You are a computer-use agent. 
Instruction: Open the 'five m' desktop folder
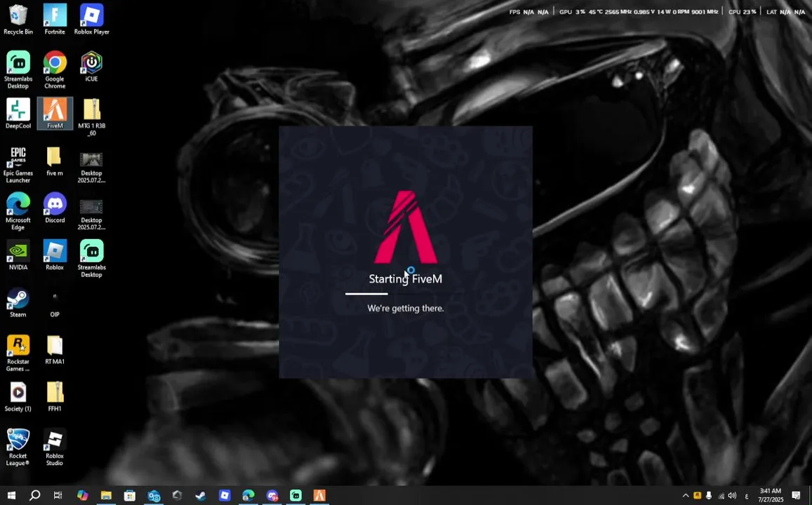[55, 161]
